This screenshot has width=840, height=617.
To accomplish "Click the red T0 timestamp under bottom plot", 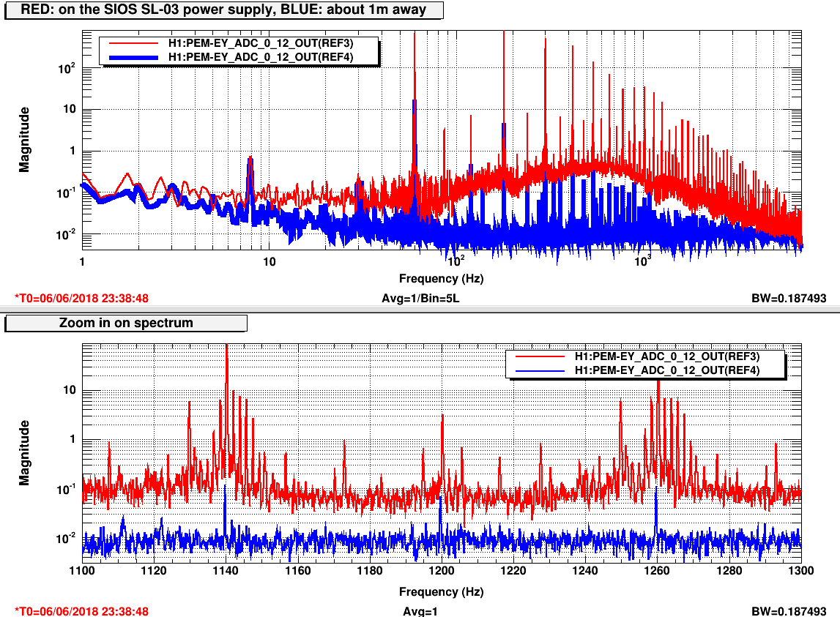I will pos(82,611).
